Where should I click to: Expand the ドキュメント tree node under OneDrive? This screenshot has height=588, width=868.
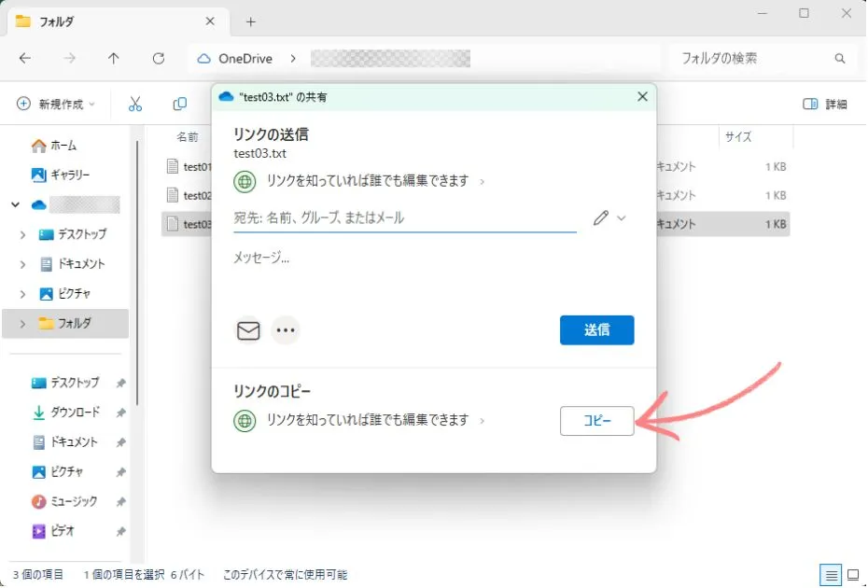click(22, 264)
